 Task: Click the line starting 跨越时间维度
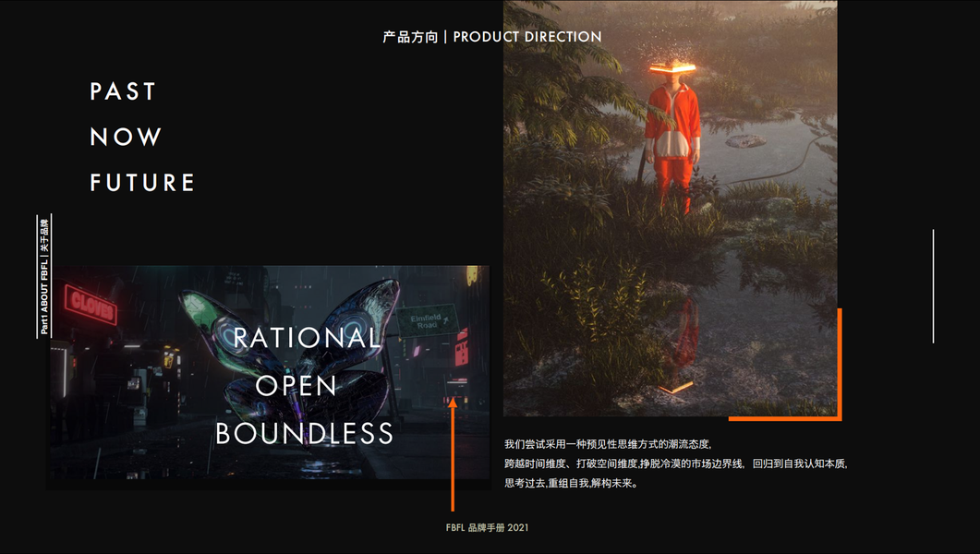click(675, 464)
